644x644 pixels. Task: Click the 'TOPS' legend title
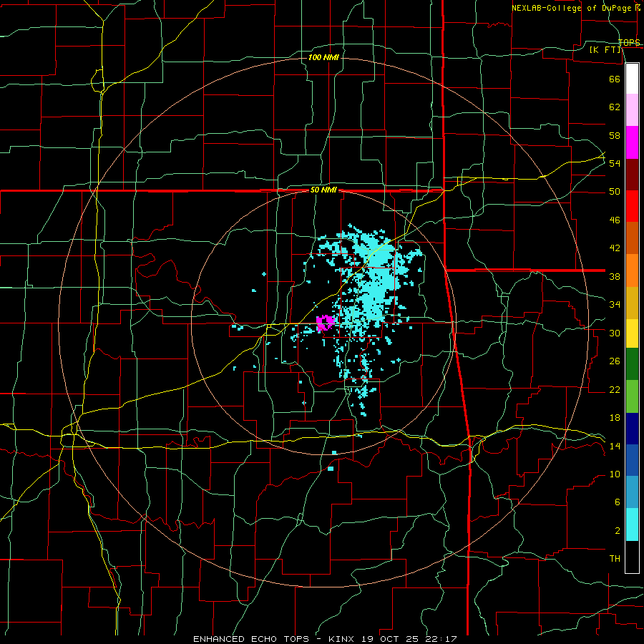pyautogui.click(x=629, y=42)
